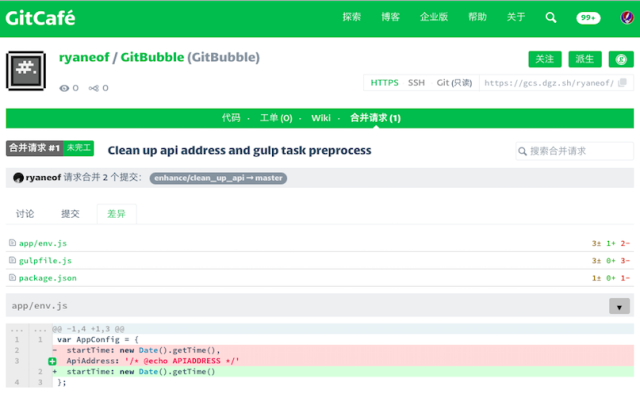
Task: Open 企业版 in top navigation
Action: [434, 17]
